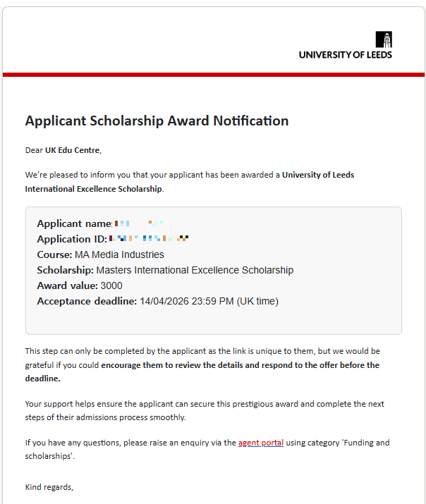Click the 'Dear UK Edu Centre' greeting
426x504 pixels.
[x=63, y=149]
